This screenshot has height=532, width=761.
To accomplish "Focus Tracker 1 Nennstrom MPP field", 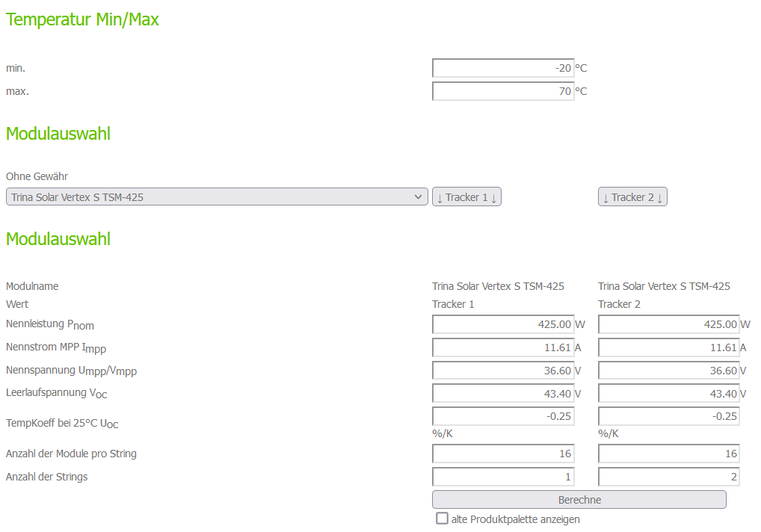I will 503,347.
